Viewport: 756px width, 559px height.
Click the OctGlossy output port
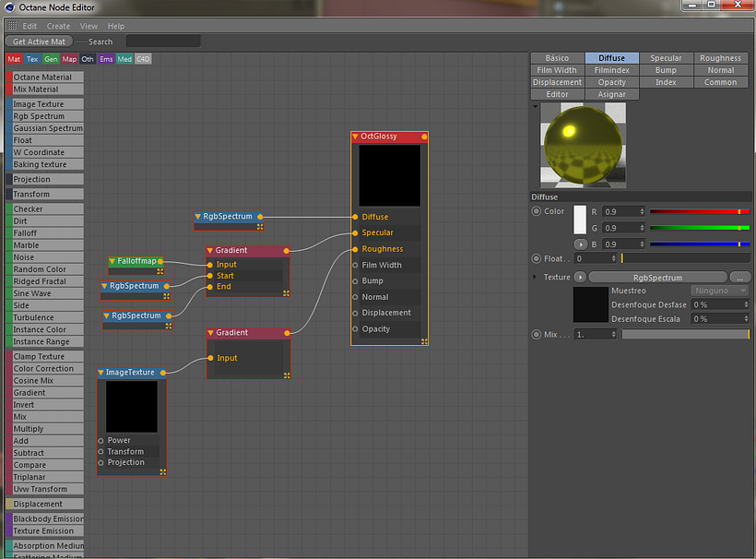click(x=424, y=137)
